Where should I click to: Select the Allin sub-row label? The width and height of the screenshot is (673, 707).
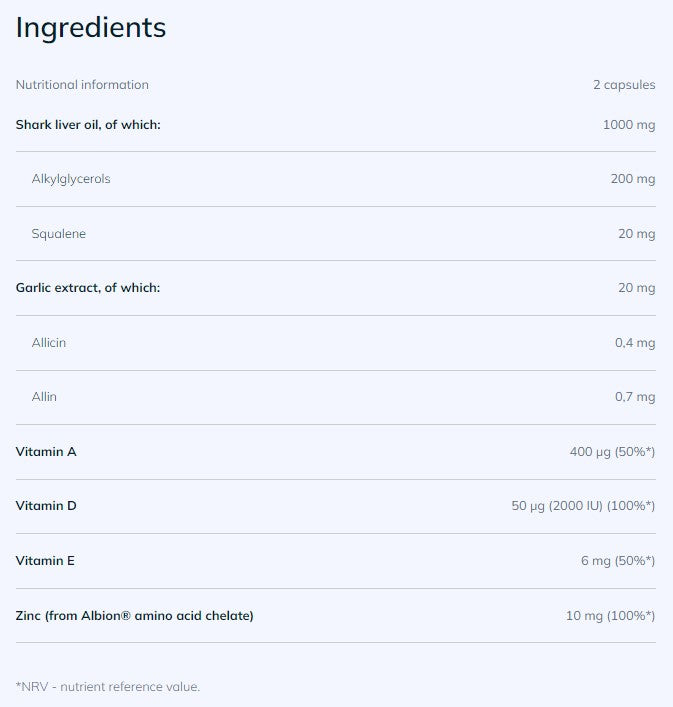click(x=44, y=397)
